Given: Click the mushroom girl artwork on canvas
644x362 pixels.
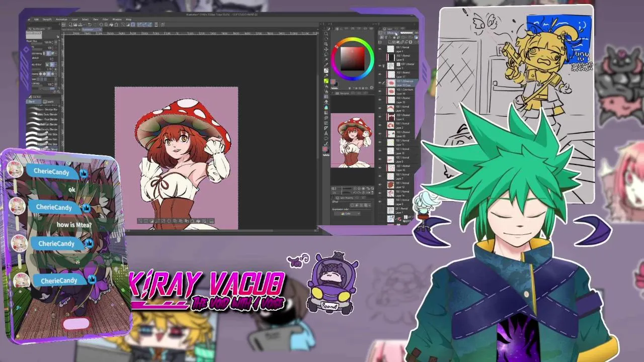Looking at the screenshot, I should [x=177, y=158].
